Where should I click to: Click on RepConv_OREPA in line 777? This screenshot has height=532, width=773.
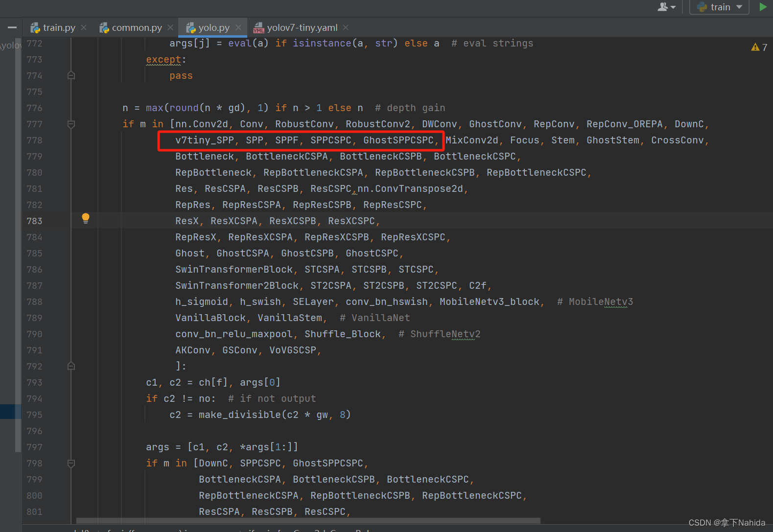click(625, 124)
